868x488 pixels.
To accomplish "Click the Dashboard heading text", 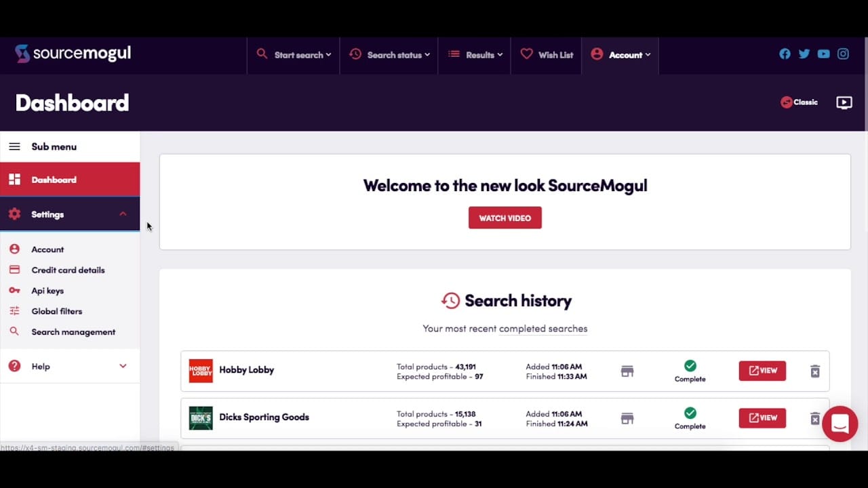I will tap(72, 103).
